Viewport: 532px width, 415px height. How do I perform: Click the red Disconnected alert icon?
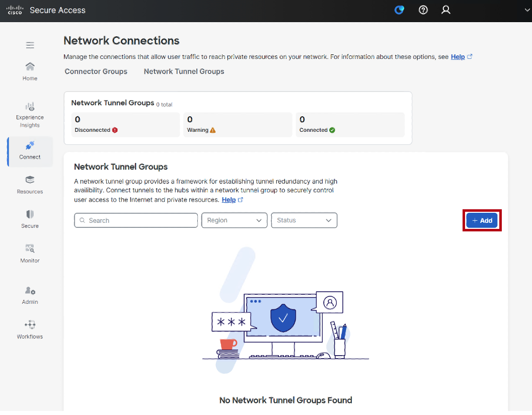click(115, 130)
